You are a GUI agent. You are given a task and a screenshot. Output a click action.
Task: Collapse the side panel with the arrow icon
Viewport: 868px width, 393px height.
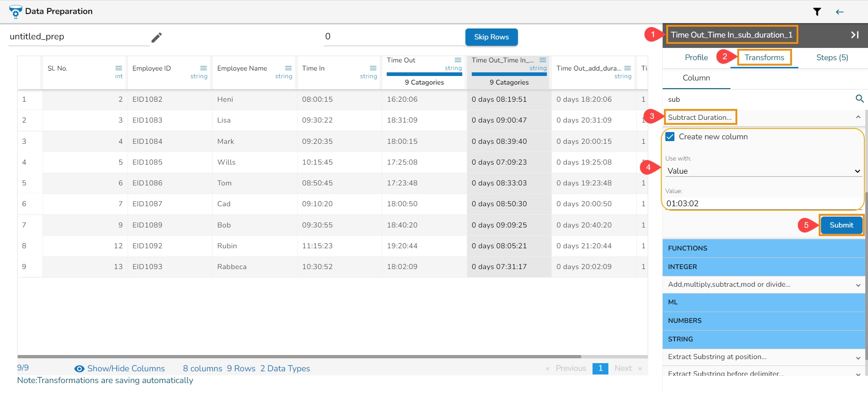[x=854, y=35]
